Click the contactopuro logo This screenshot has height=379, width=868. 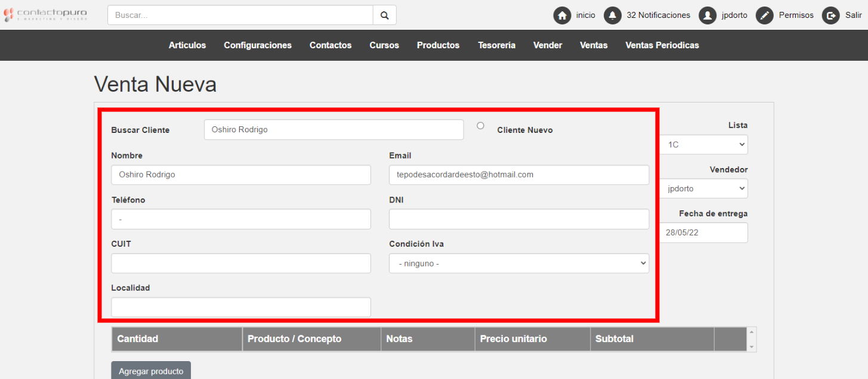[x=45, y=14]
